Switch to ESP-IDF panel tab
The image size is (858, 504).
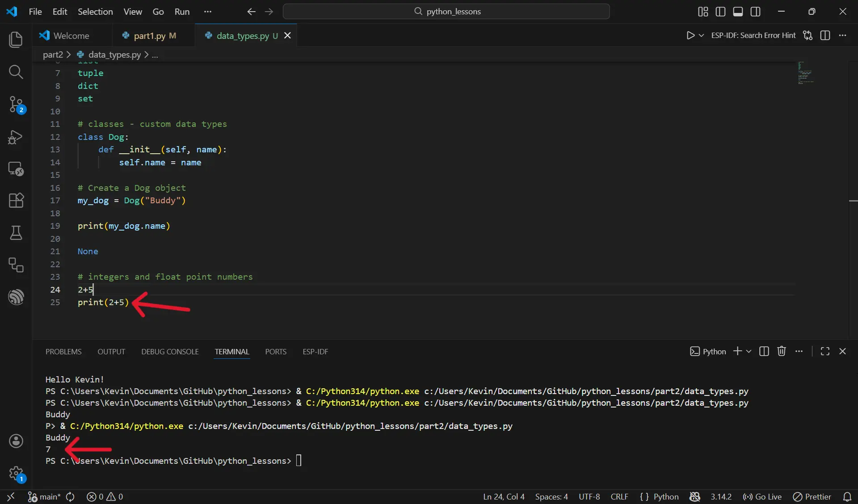coord(315,352)
